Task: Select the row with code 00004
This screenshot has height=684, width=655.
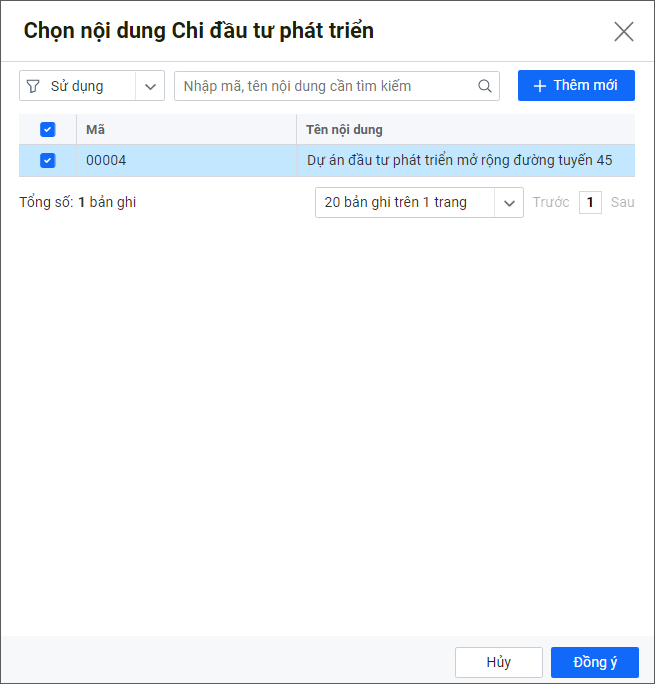Action: (106, 160)
